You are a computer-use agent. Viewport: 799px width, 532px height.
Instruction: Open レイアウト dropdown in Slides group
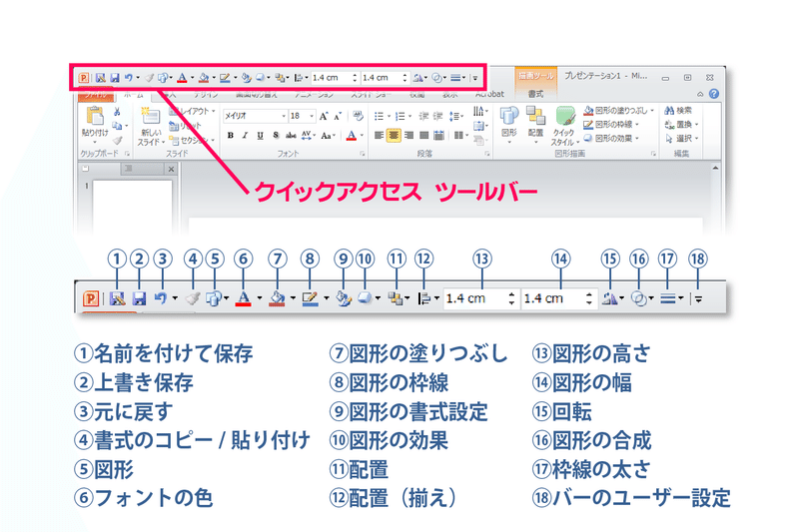pos(193,111)
